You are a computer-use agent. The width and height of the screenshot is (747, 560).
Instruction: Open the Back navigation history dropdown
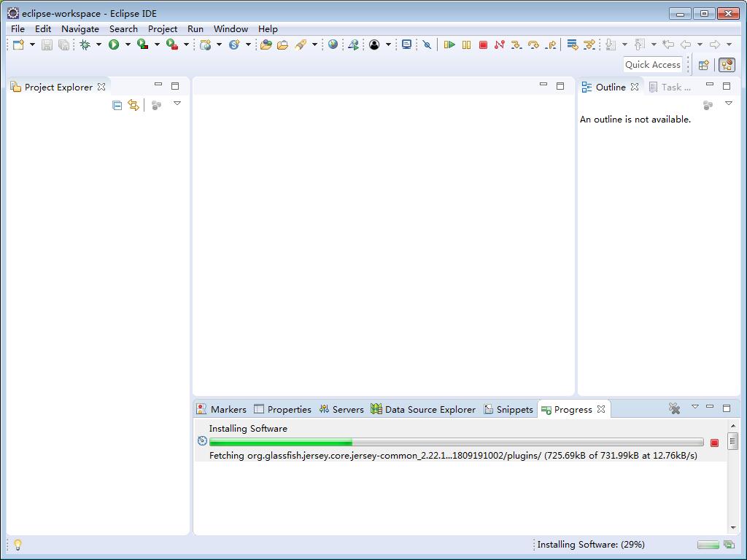700,44
